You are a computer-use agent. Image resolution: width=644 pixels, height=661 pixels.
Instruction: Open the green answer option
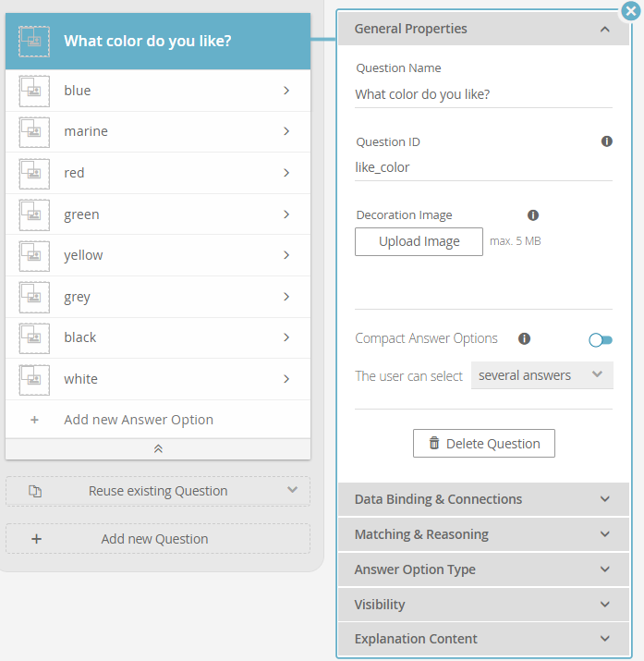[x=158, y=214]
